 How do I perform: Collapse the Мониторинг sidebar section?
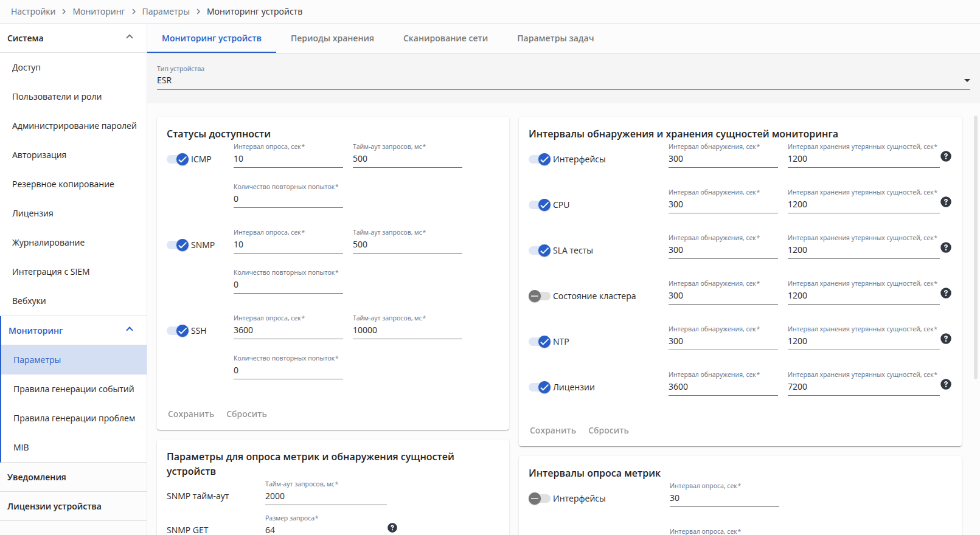pyautogui.click(x=130, y=330)
